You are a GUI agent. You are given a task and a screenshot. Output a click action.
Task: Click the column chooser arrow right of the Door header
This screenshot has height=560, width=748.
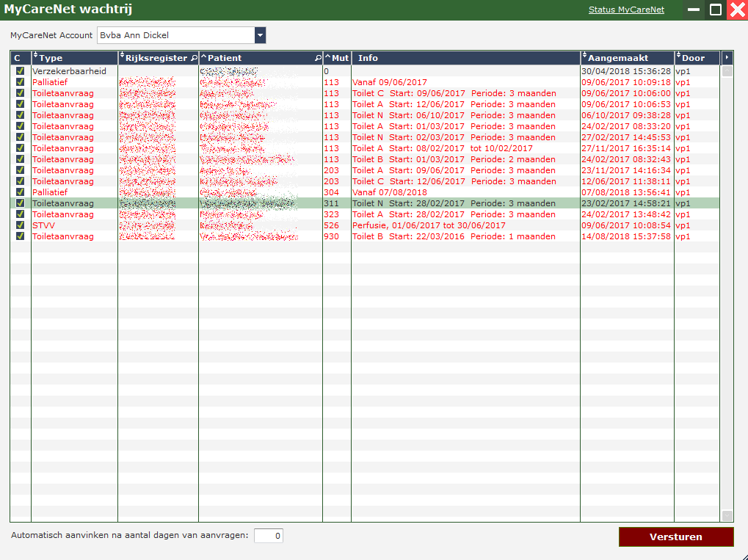click(727, 58)
